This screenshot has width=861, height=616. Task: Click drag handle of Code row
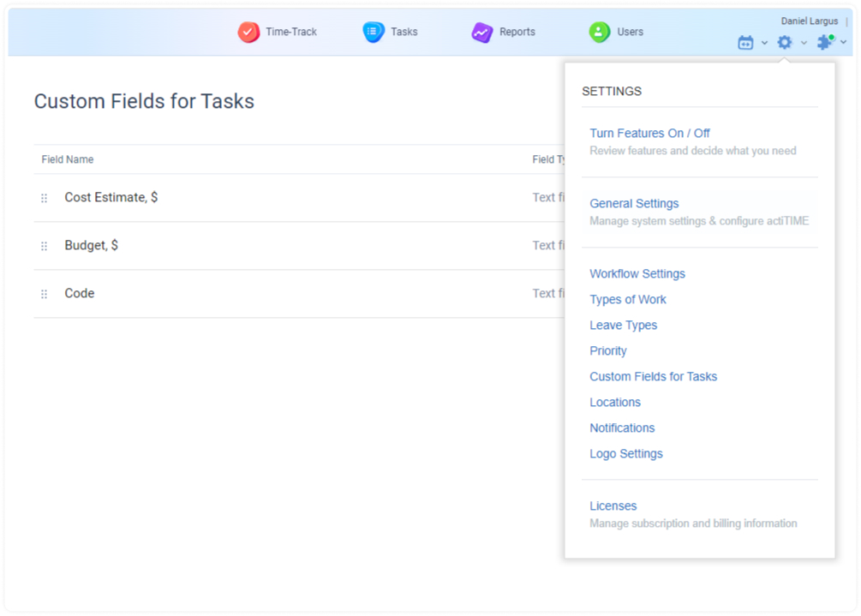pos(44,294)
